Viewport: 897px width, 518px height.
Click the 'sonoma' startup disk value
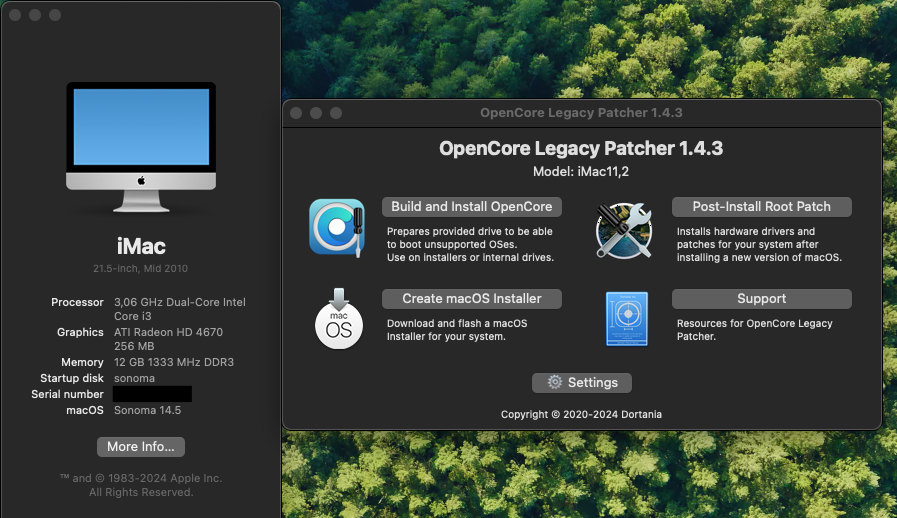click(134, 378)
